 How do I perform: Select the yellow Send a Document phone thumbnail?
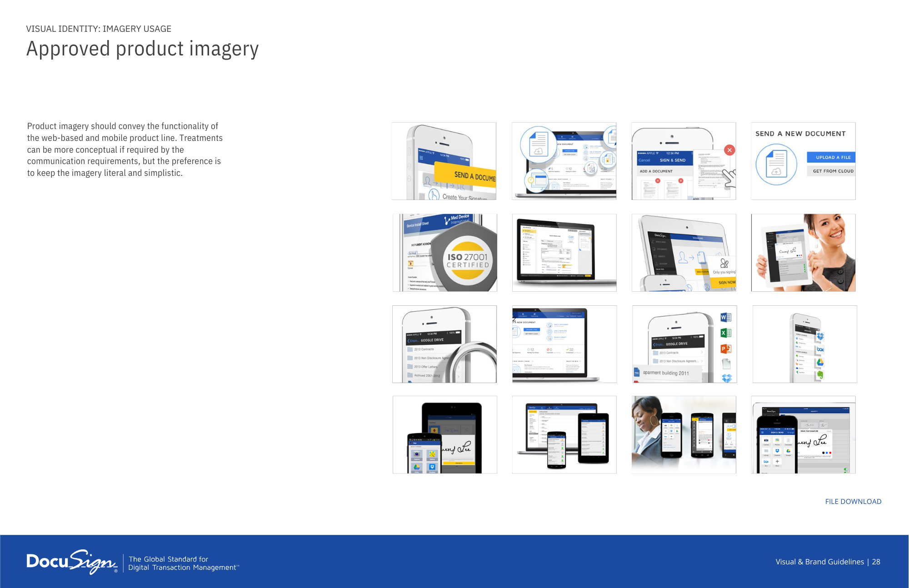tap(444, 161)
